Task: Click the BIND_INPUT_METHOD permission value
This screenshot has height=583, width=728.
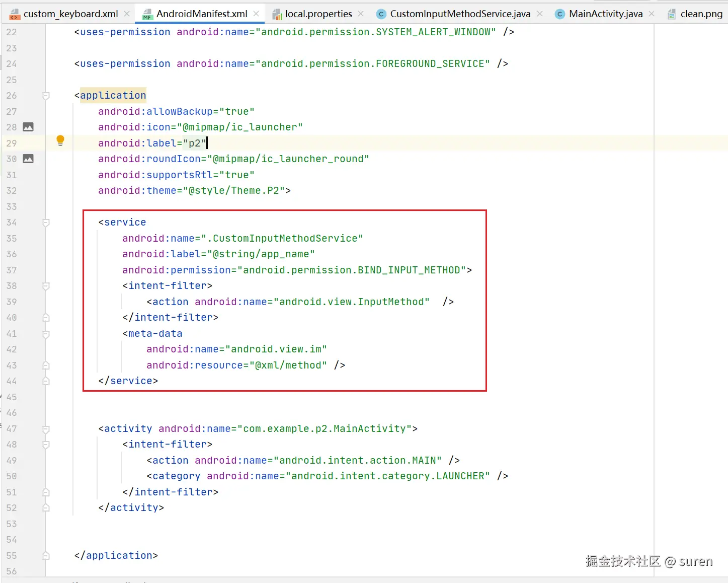Action: coord(352,270)
